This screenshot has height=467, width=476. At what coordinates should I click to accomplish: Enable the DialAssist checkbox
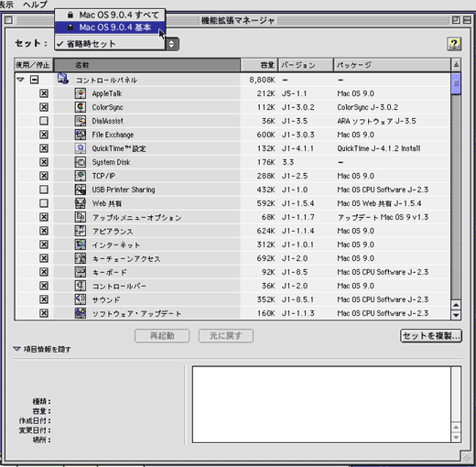(44, 121)
